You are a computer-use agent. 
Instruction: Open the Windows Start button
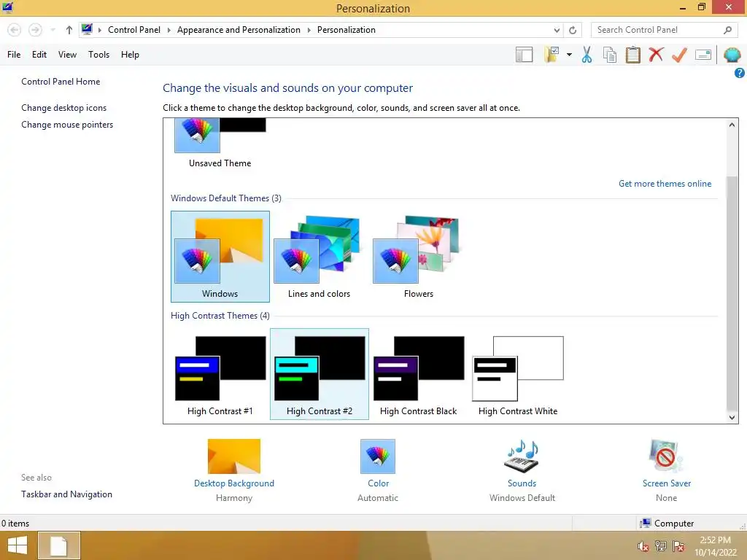18,545
